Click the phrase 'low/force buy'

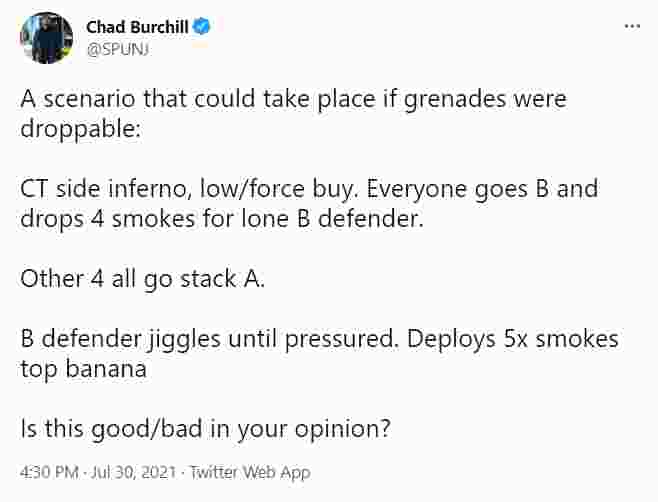277,189
